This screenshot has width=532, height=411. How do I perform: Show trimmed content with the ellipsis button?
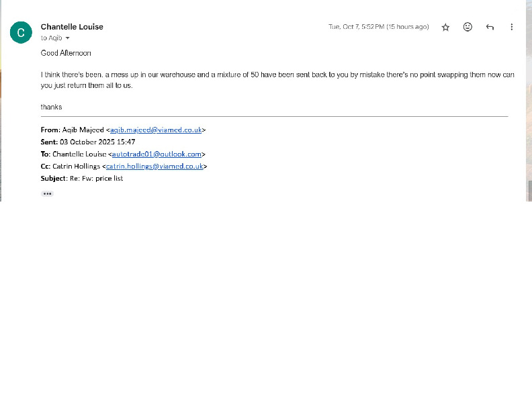(47, 193)
